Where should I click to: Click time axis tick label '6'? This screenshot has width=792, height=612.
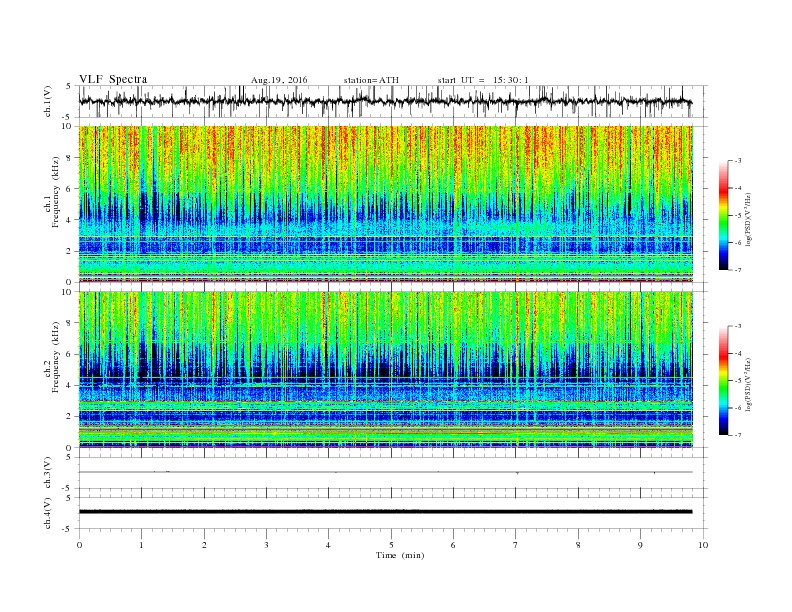pyautogui.click(x=453, y=545)
